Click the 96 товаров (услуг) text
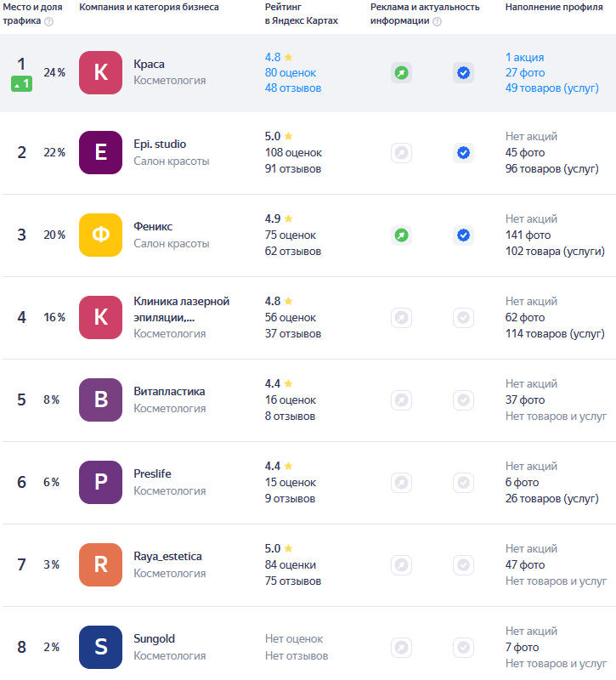 tap(551, 168)
